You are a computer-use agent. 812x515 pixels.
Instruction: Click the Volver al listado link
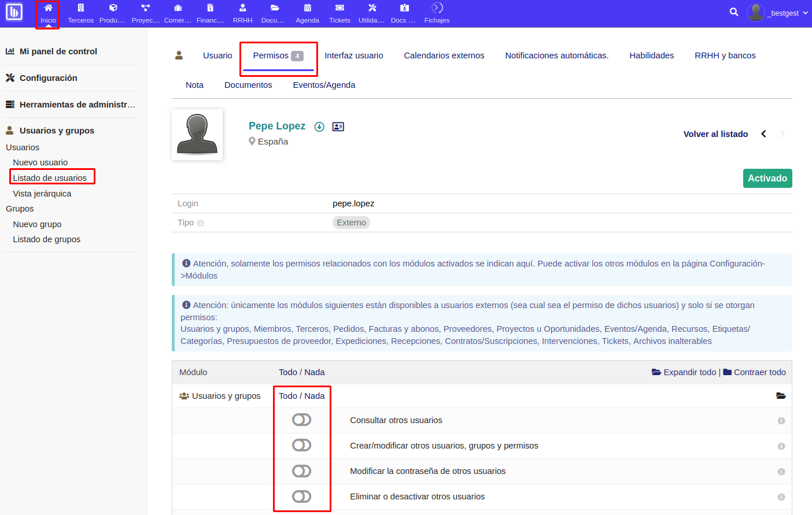tap(715, 134)
